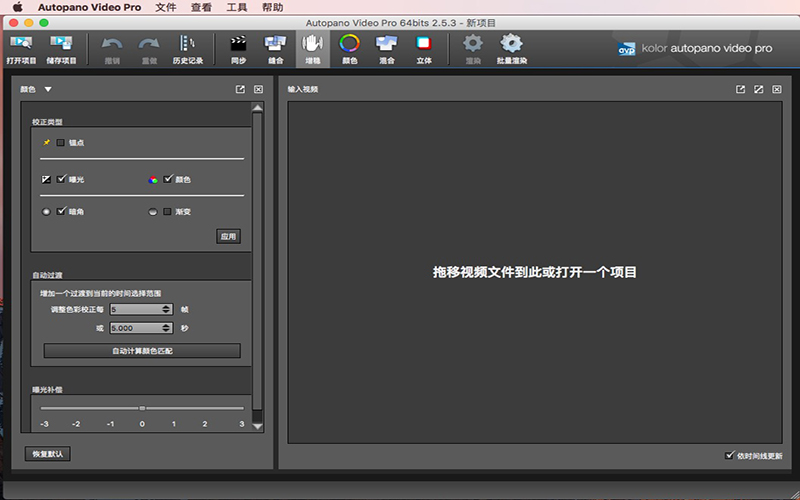This screenshot has width=800, height=500.
Task: Click the 自动过渡 section heading
Action: [47, 275]
